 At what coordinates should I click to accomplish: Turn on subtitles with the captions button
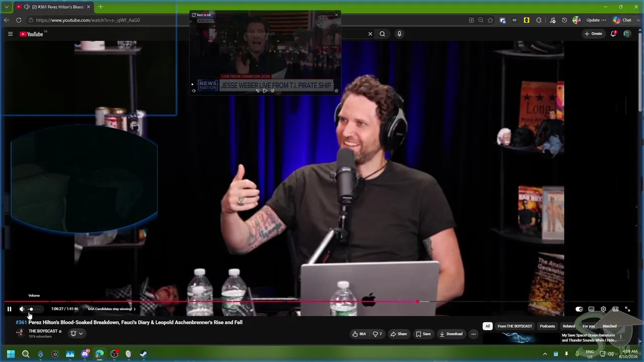pos(591,309)
